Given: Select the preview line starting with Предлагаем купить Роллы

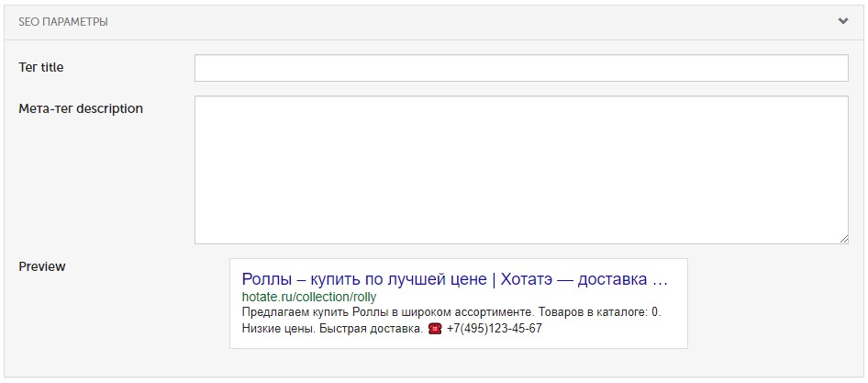Looking at the screenshot, I should pyautogui.click(x=451, y=312).
